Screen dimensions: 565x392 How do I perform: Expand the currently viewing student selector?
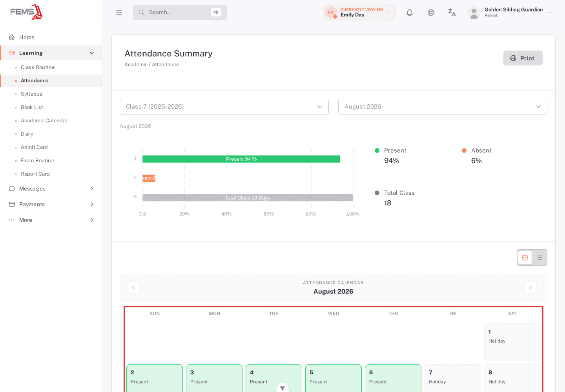pyautogui.click(x=359, y=13)
